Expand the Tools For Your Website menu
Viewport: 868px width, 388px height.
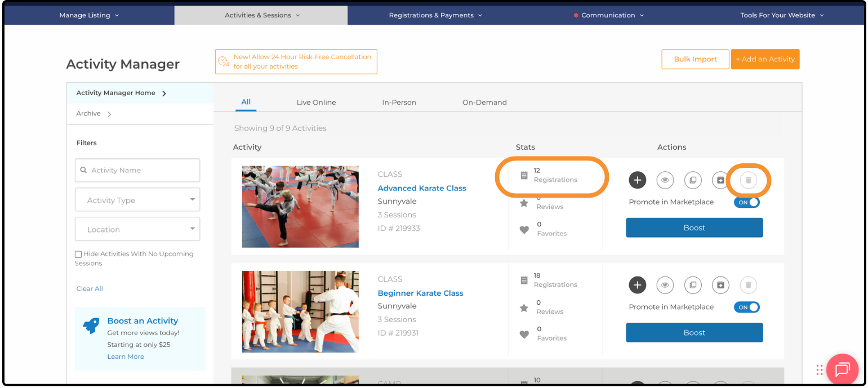coord(782,15)
